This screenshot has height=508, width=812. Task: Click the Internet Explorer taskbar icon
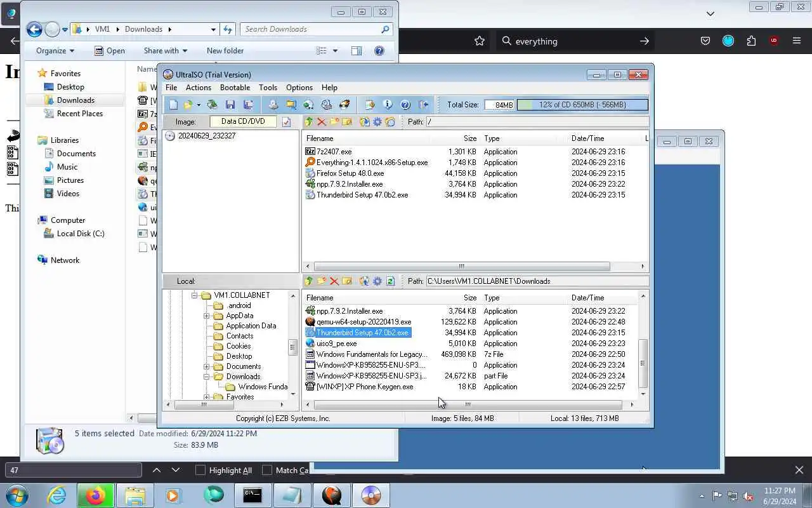point(57,495)
